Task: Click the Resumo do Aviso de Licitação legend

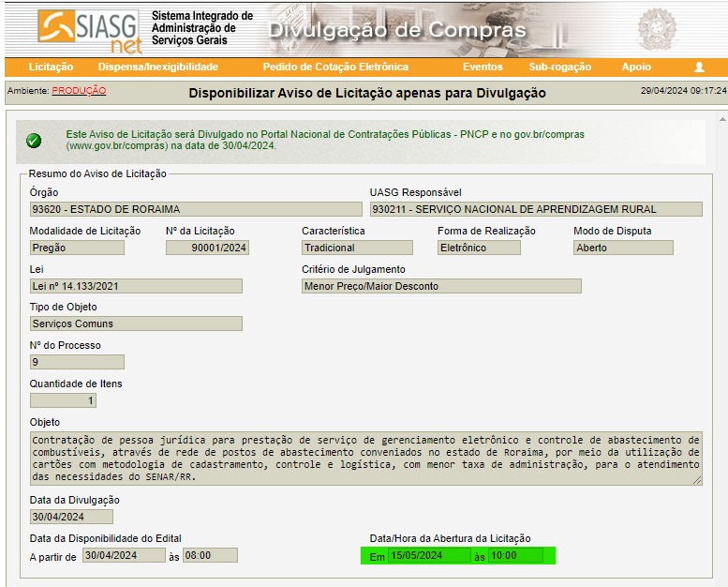Action: (x=97, y=173)
